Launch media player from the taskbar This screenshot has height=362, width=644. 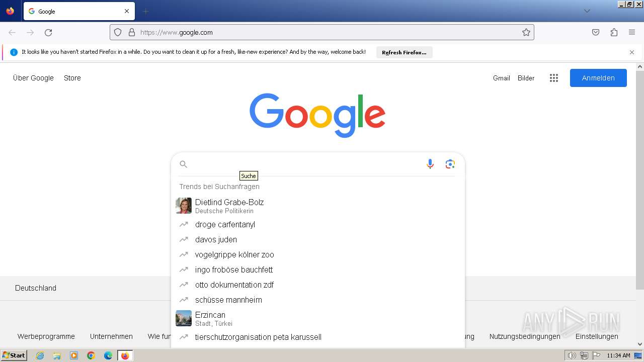[74, 355]
